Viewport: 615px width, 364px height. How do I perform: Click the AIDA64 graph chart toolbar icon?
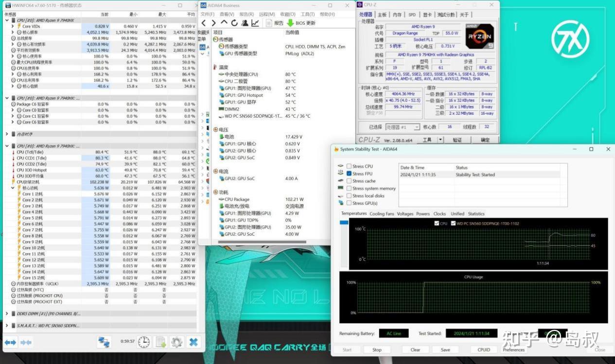255,23
